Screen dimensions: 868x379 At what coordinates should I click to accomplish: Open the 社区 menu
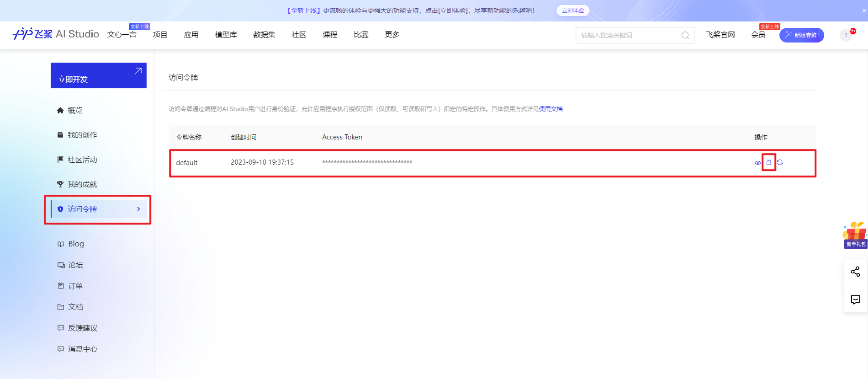tap(299, 34)
